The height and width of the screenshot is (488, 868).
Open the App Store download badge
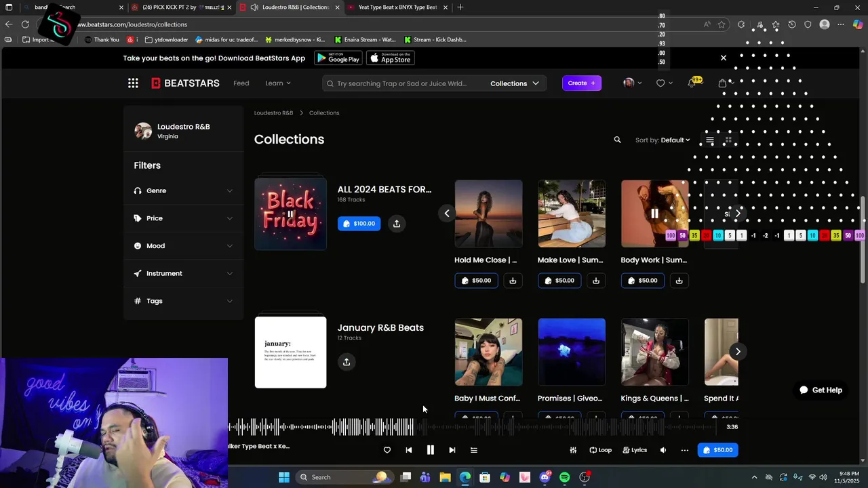pyautogui.click(x=391, y=58)
